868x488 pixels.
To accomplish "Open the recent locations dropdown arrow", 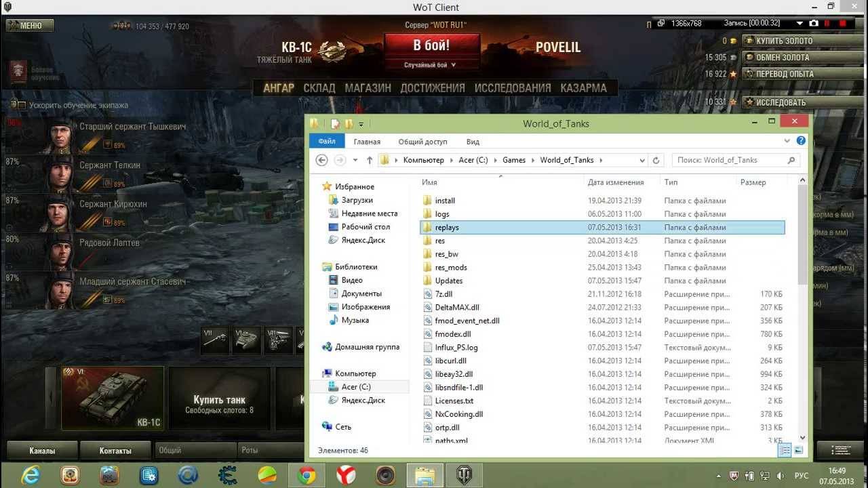I will pyautogui.click(x=355, y=161).
